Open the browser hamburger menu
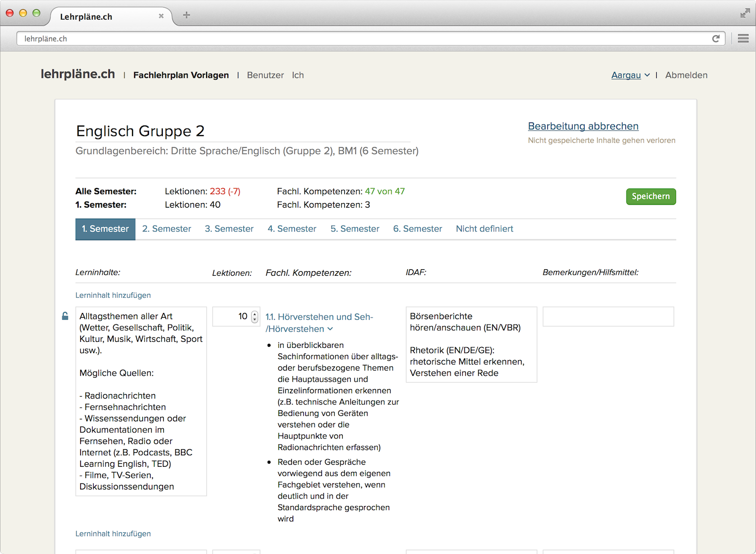The height and width of the screenshot is (554, 756). 743,39
